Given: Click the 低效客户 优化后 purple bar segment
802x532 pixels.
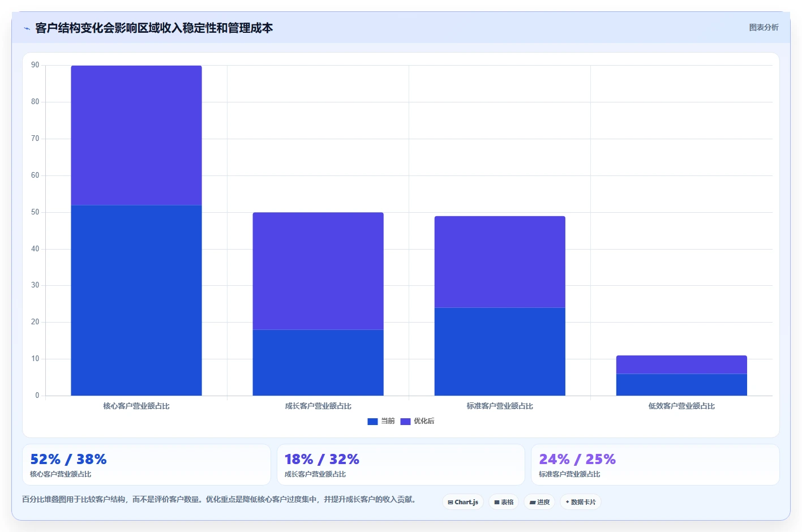Looking at the screenshot, I should coord(681,364).
